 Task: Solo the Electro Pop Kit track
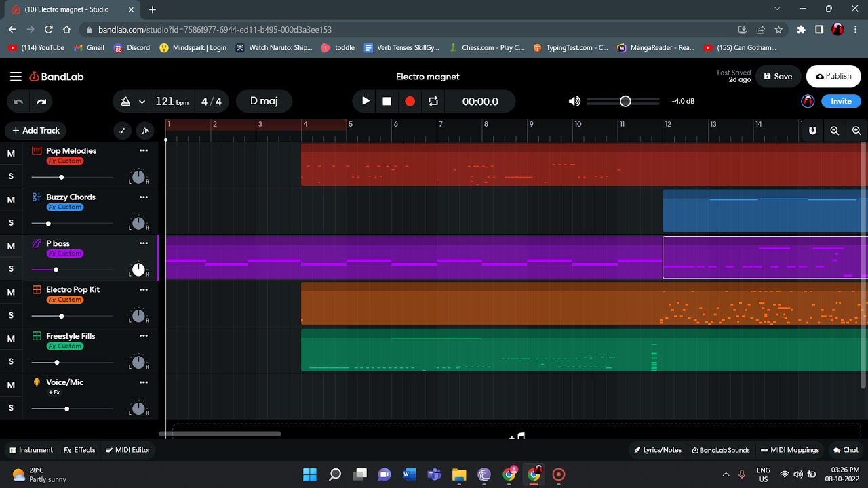[11, 315]
